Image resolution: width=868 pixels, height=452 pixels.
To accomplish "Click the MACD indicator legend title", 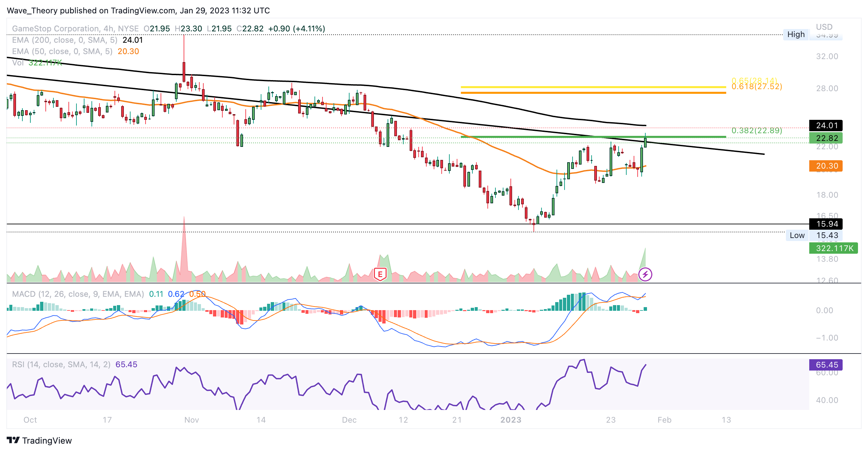I will (x=78, y=294).
